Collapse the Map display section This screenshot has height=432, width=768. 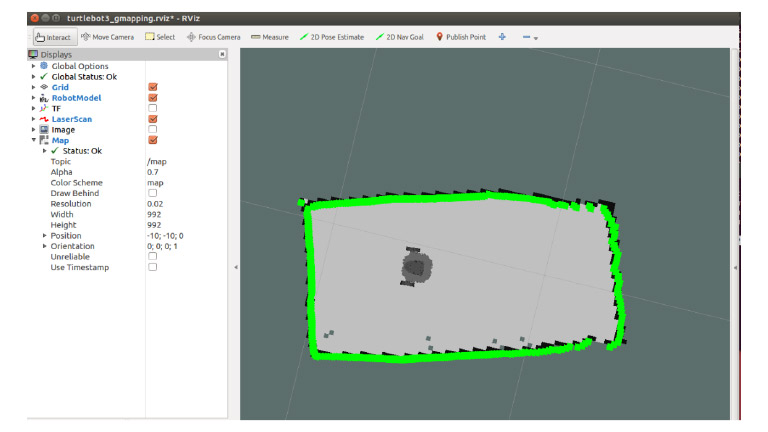point(34,140)
